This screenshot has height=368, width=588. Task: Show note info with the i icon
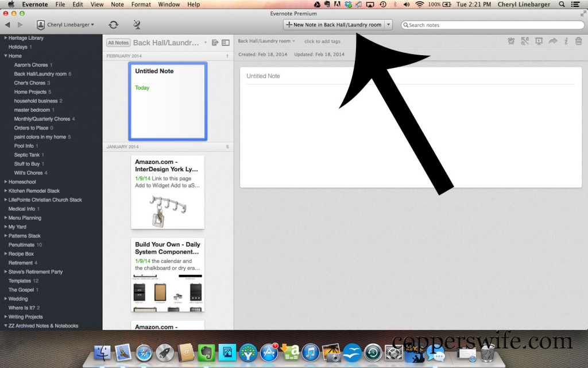pyautogui.click(x=566, y=41)
